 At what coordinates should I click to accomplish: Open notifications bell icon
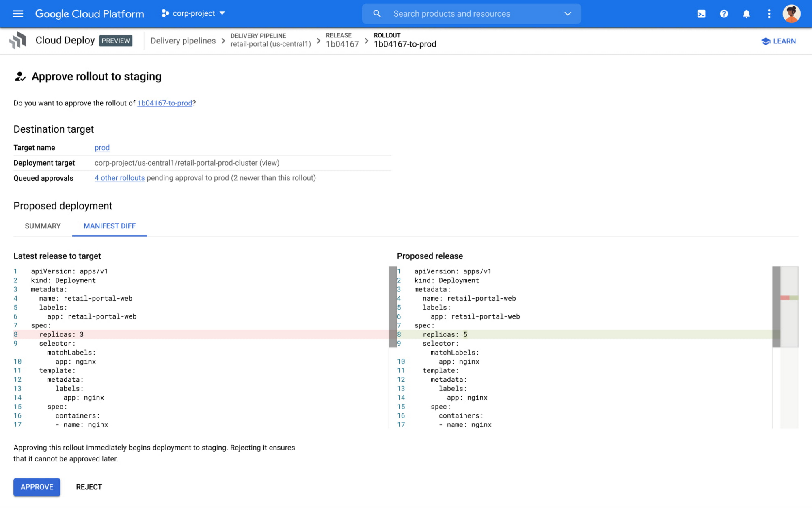tap(746, 14)
